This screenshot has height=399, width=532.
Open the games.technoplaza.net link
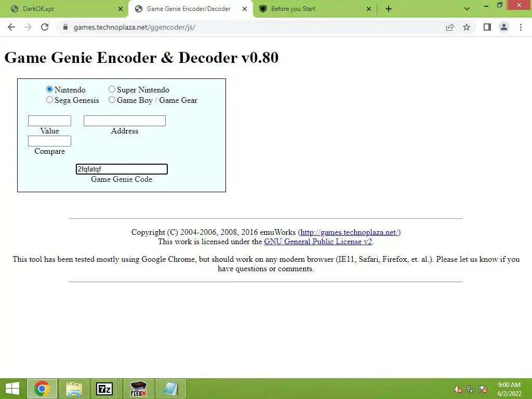(x=349, y=232)
